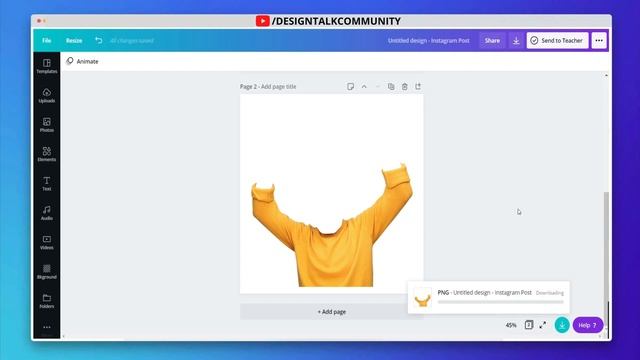Click the All changes saved status text
The width and height of the screenshot is (640, 360).
131,40
